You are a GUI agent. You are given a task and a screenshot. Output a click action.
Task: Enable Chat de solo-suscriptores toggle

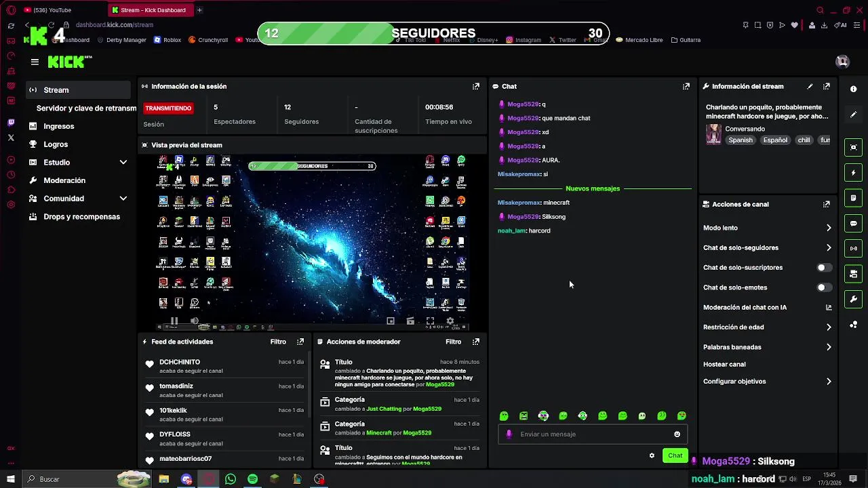coord(824,268)
